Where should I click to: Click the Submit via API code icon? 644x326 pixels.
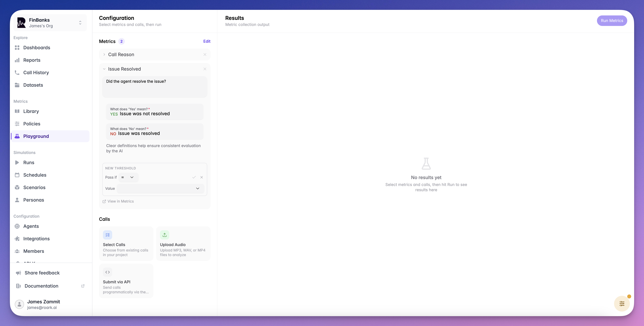click(108, 272)
